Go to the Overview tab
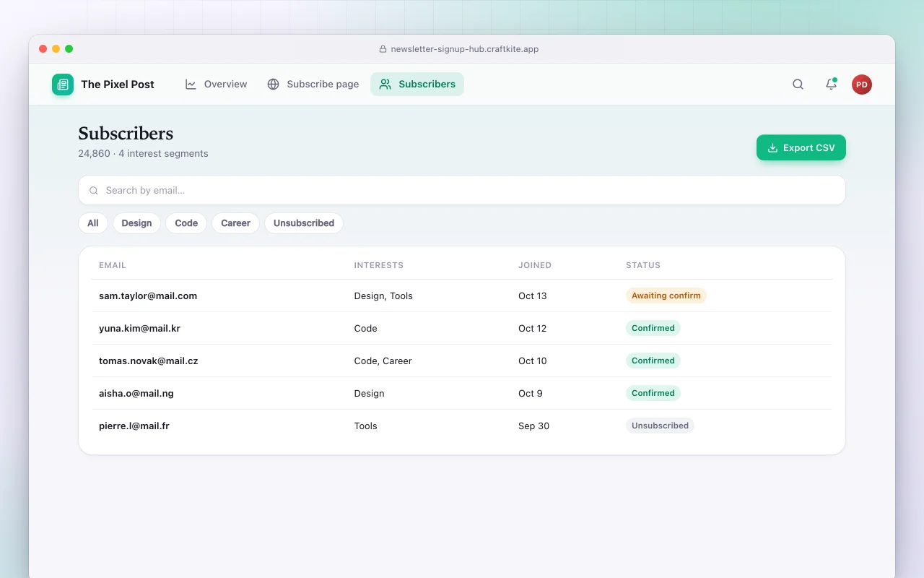 [216, 85]
